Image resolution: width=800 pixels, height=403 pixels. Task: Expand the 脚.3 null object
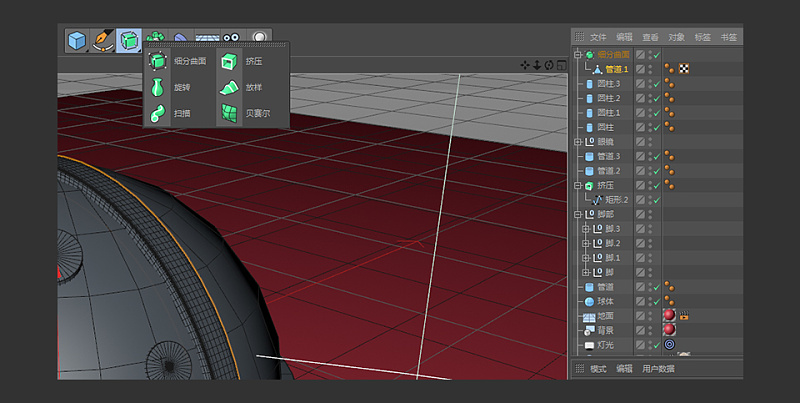point(586,229)
